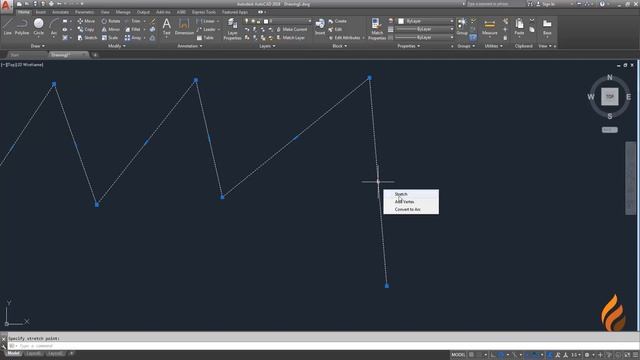
Task: Click Edit Attributes button
Action: coord(345,38)
